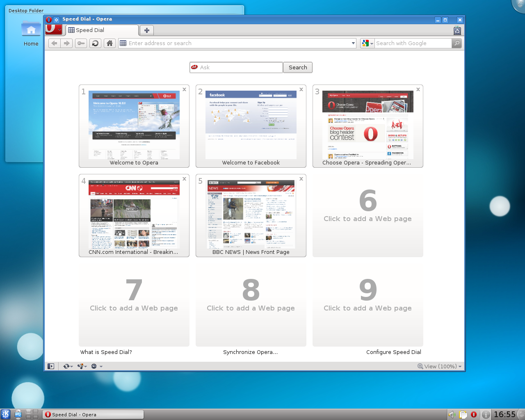Open What is Speed Dial? link

click(106, 352)
